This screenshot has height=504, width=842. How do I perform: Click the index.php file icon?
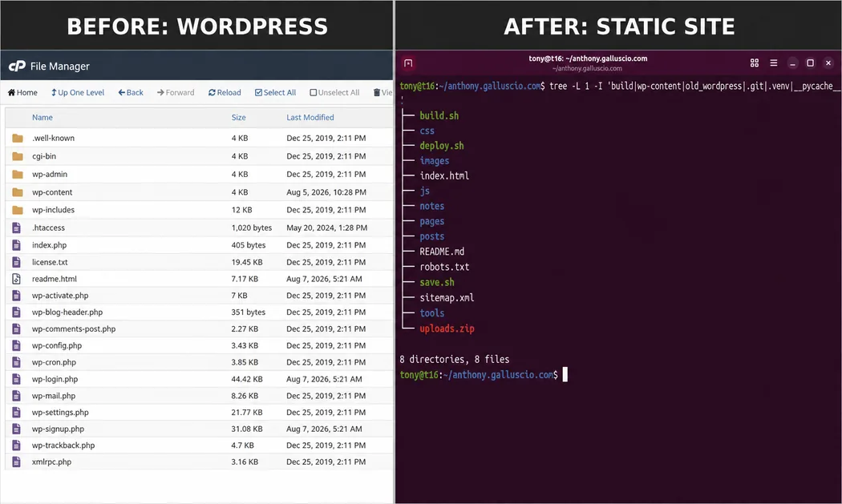tap(17, 244)
